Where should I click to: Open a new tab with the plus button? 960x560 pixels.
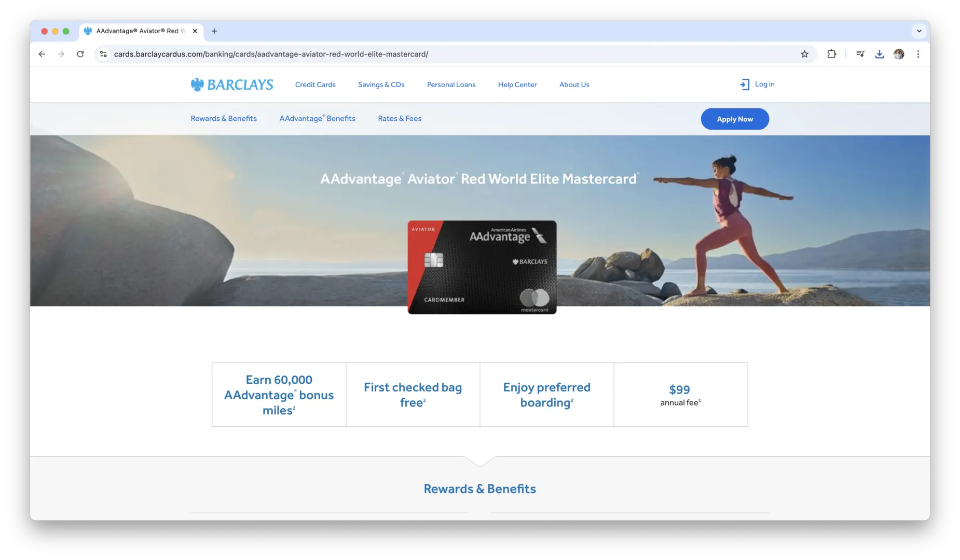pyautogui.click(x=214, y=31)
